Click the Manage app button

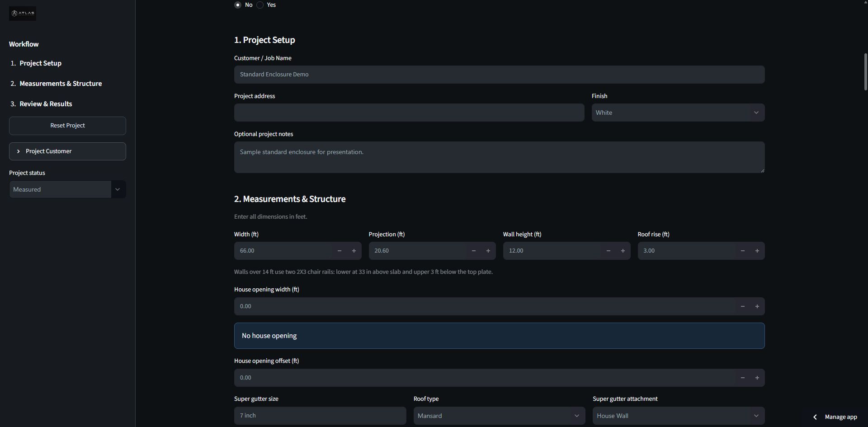point(835,417)
